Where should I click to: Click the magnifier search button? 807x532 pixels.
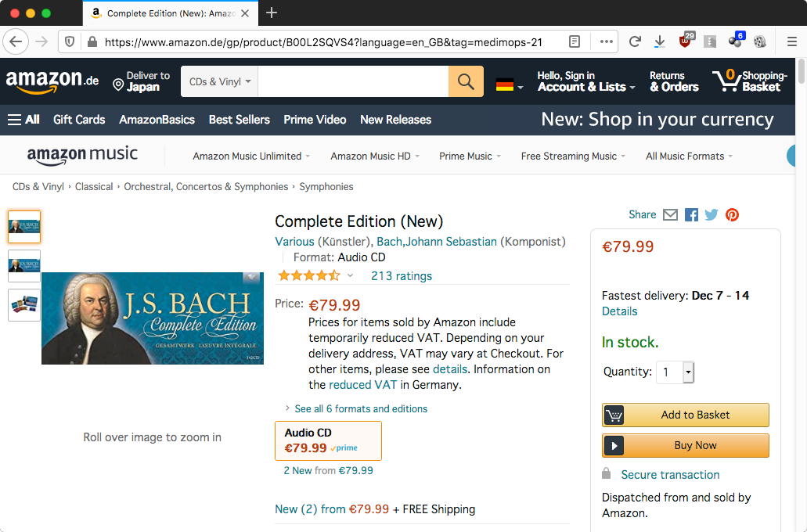466,81
